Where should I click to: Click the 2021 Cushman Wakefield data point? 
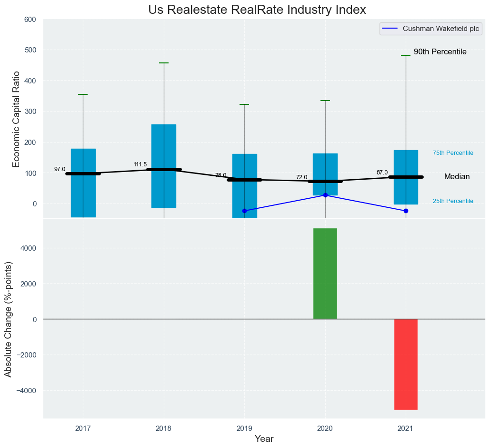[406, 211]
